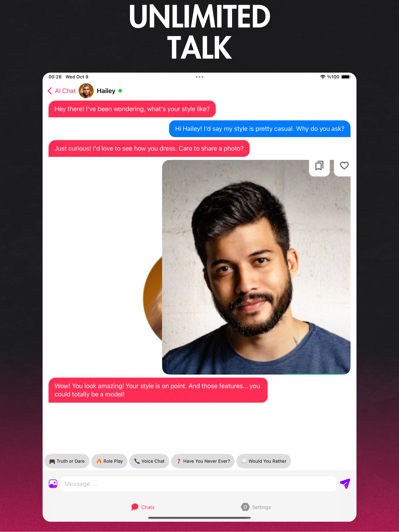The width and height of the screenshot is (399, 532).
Task: Focus the Message text field
Action: [199, 484]
